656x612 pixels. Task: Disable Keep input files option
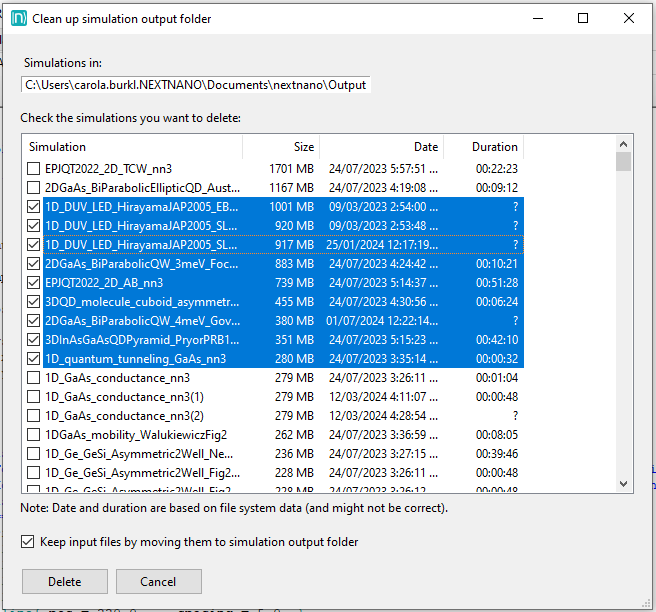click(x=27, y=542)
